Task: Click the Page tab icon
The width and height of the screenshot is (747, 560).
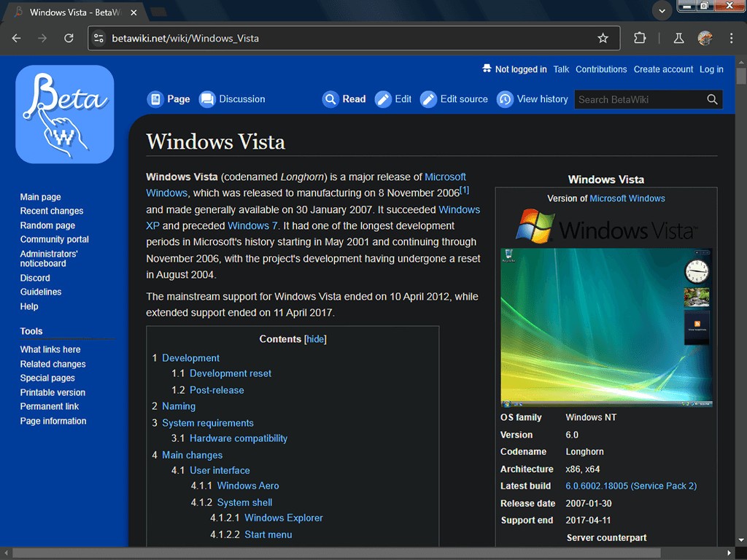Action: point(155,99)
